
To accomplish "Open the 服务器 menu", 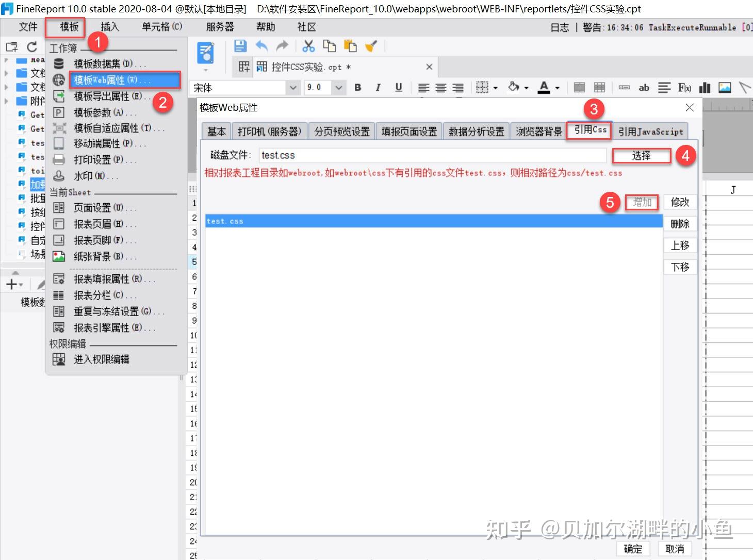I will (x=220, y=27).
